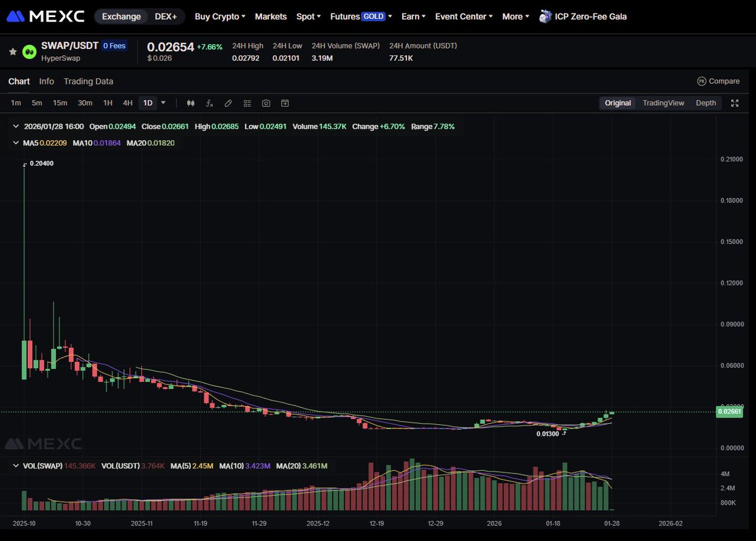Image resolution: width=756 pixels, height=541 pixels.
Task: Click the ICP Zero-Fee Gala mascot icon
Action: 546,16
